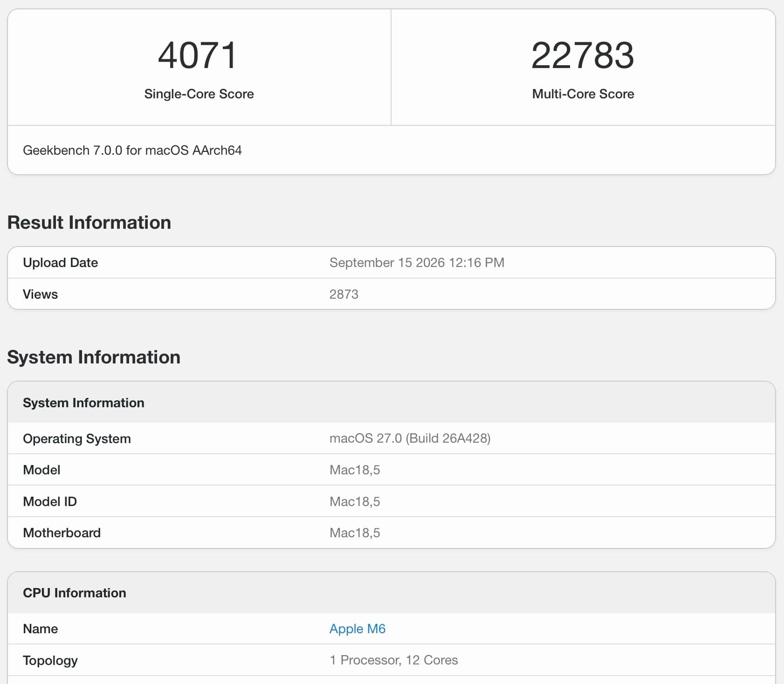
Task: Click the Name label in CPU Information
Action: click(40, 629)
